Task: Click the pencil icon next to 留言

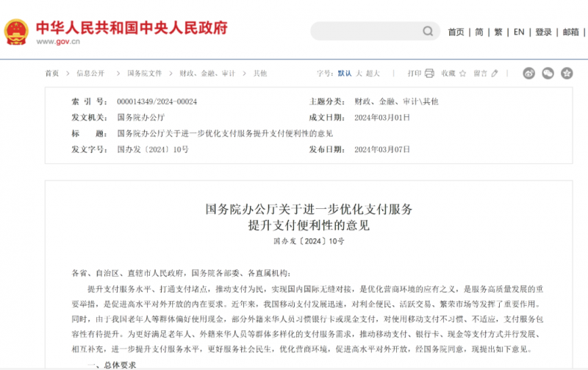Action: click(x=495, y=74)
